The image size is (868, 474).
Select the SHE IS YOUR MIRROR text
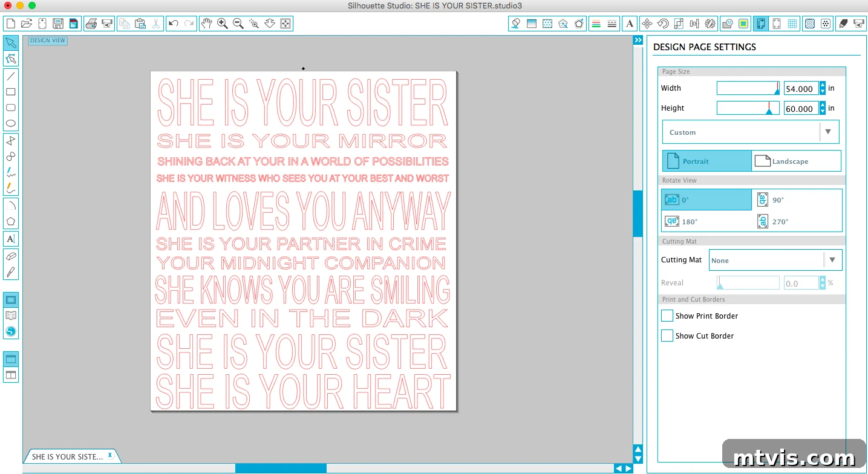tap(302, 140)
